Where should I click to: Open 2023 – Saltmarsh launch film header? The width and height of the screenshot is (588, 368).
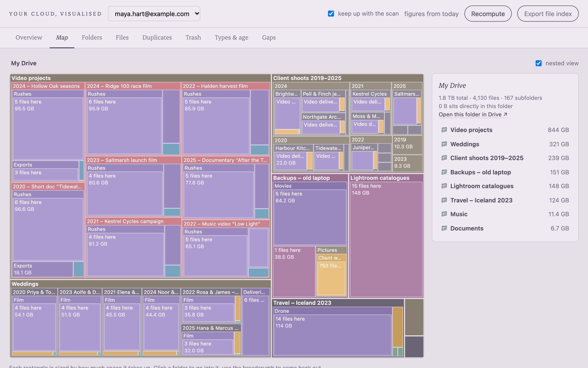pos(133,160)
